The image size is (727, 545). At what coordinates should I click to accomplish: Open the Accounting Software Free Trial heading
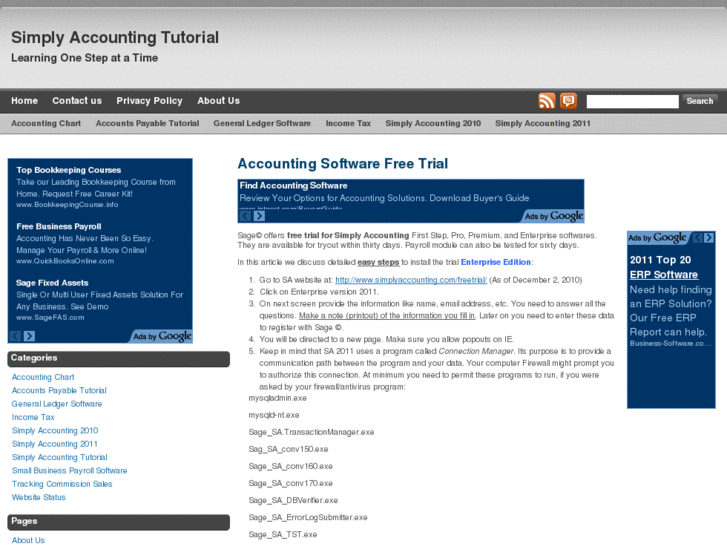[343, 164]
